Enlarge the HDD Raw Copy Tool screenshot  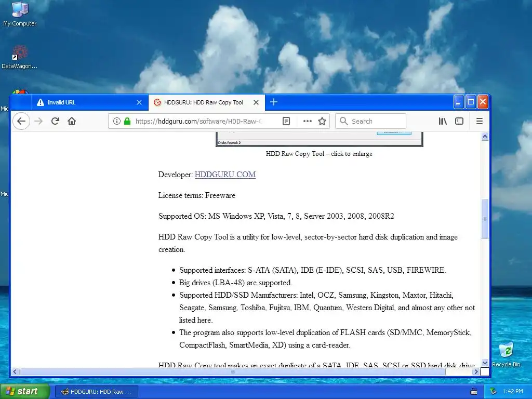click(320, 139)
